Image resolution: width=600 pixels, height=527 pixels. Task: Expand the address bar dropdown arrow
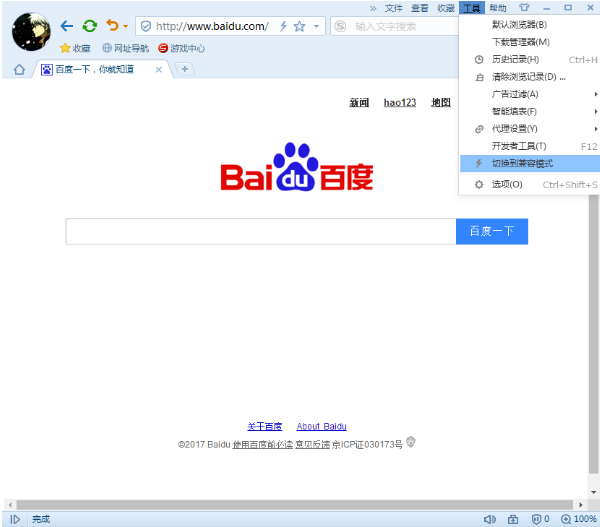click(316, 26)
